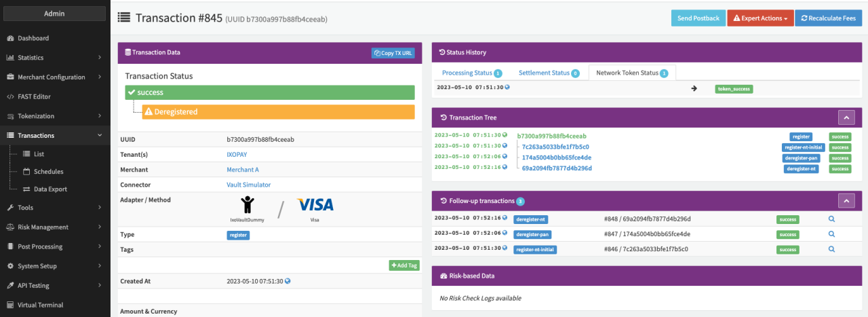Viewport: 868px width, 317px height.
Task: Switch to Settlement Status tab
Action: click(544, 73)
